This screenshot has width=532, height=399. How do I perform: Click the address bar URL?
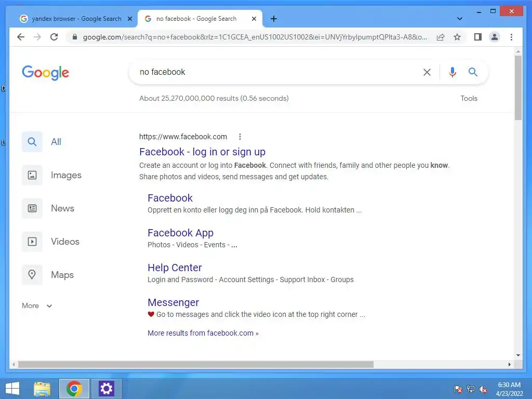coord(255,37)
